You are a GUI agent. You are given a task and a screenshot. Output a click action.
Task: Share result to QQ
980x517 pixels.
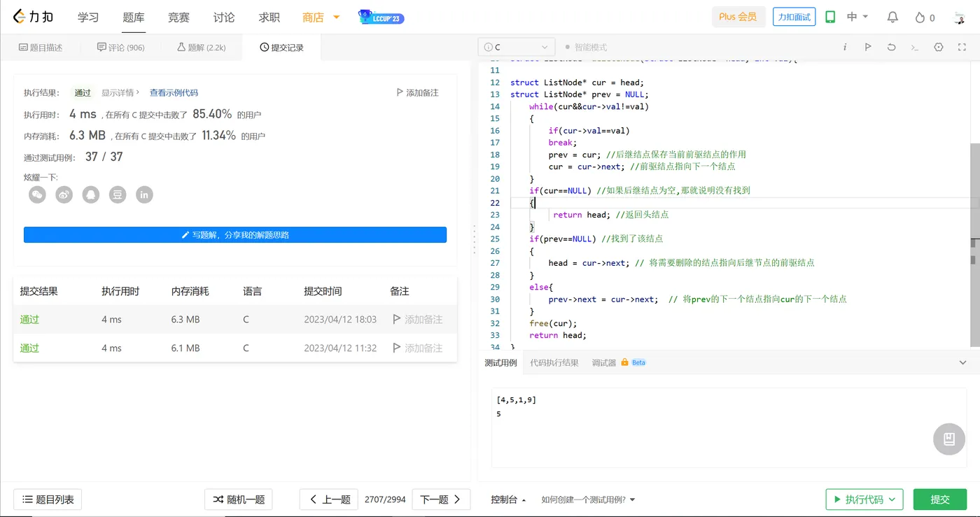90,194
